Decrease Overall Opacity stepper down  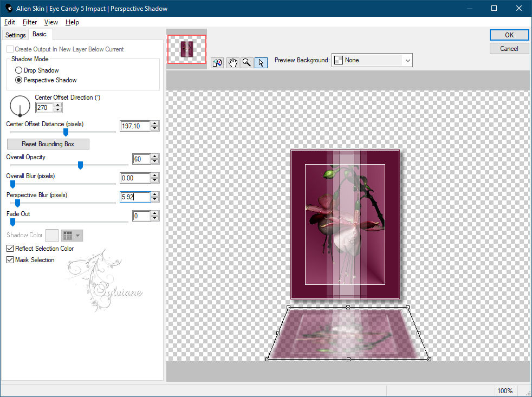pos(155,161)
